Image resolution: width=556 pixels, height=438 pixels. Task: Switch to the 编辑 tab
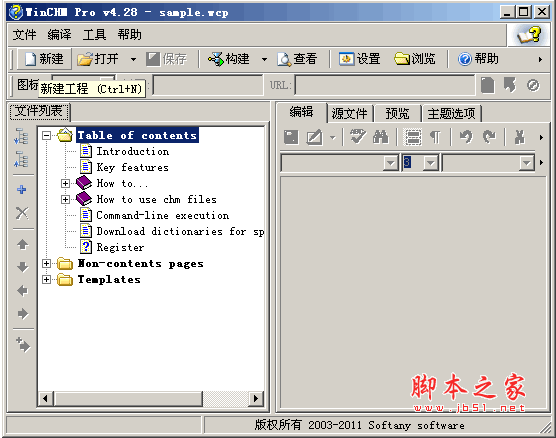coord(301,112)
